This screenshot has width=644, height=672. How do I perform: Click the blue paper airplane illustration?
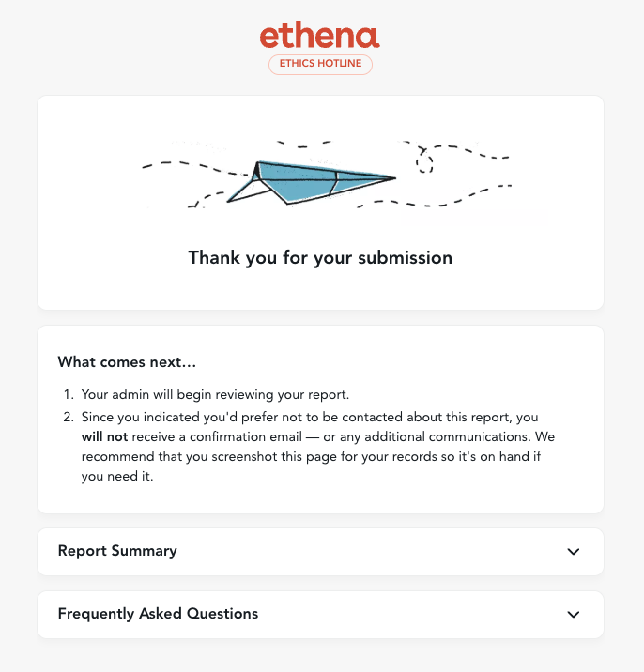click(x=310, y=176)
